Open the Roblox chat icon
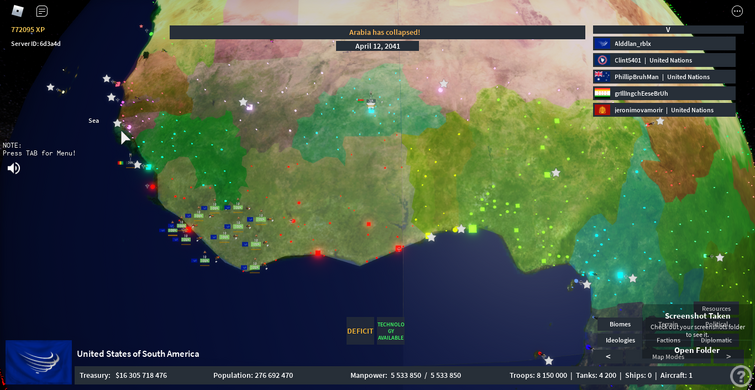This screenshot has height=390, width=755. click(42, 11)
